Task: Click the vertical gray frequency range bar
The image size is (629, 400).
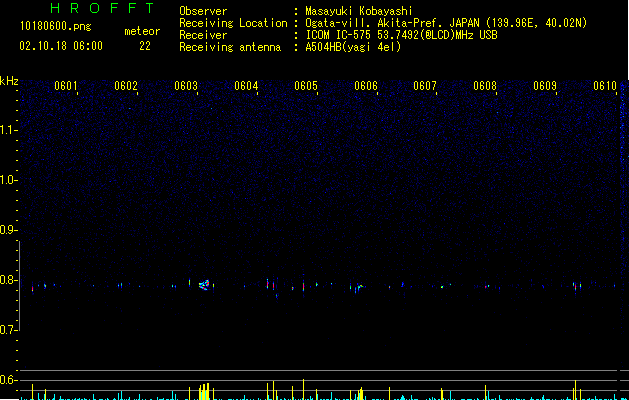Action: [x=20, y=286]
